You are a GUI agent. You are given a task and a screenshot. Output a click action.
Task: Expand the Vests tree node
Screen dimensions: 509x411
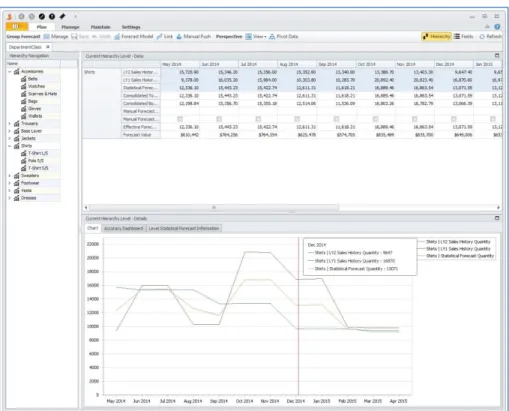point(10,191)
